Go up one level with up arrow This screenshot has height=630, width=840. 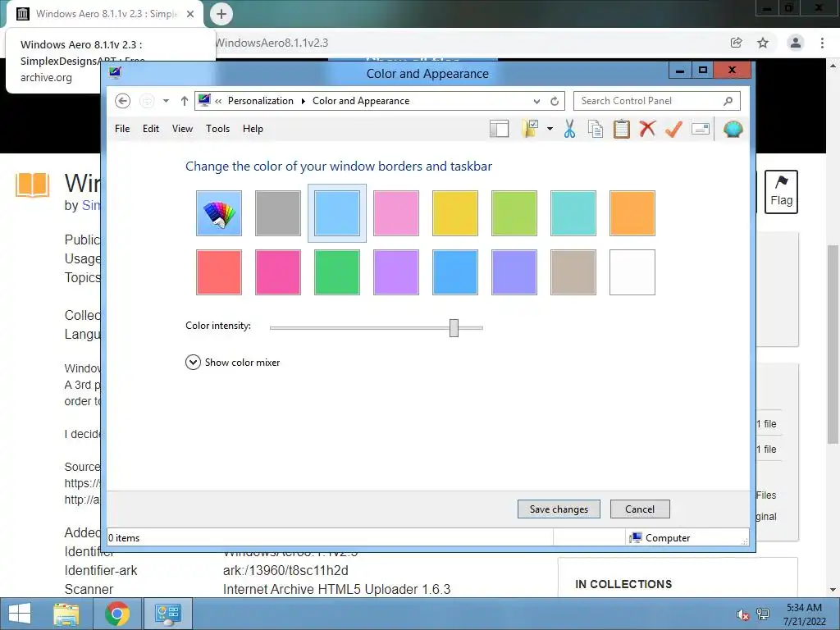(185, 101)
